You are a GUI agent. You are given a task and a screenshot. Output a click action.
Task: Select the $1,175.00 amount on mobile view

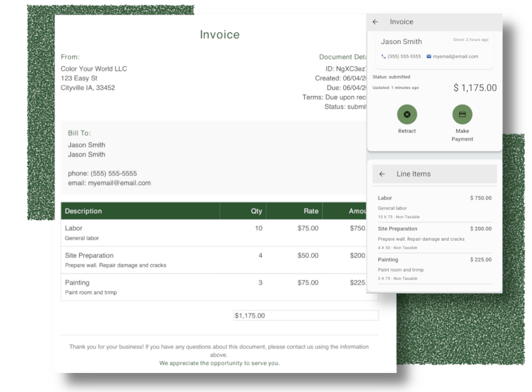click(475, 88)
